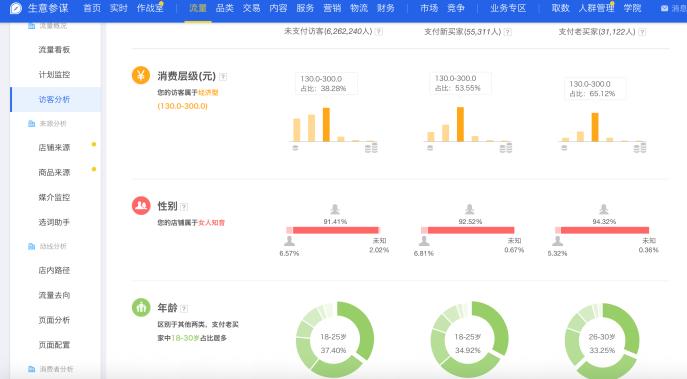The image size is (687, 379).
Task: Open the 消息 messages icon
Action: coord(665,8)
